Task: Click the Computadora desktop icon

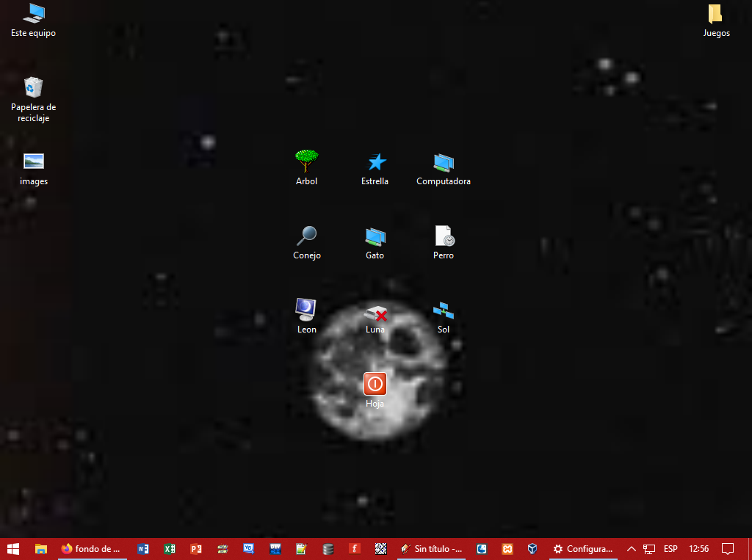Action: point(443,162)
